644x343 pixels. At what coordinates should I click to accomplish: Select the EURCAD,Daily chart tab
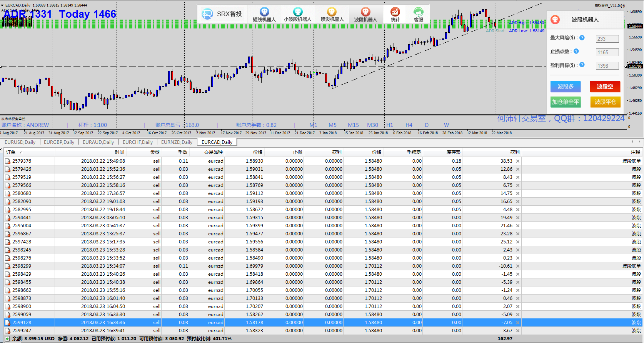217,142
